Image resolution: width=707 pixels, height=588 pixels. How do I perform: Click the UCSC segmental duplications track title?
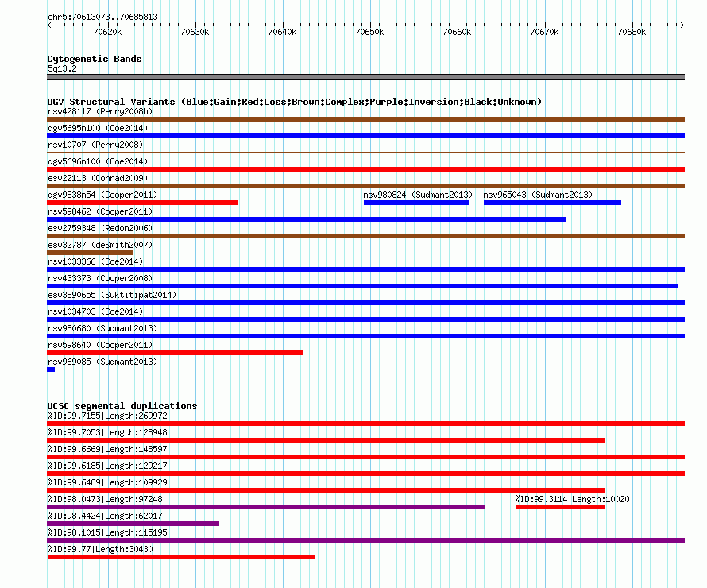tap(122, 406)
